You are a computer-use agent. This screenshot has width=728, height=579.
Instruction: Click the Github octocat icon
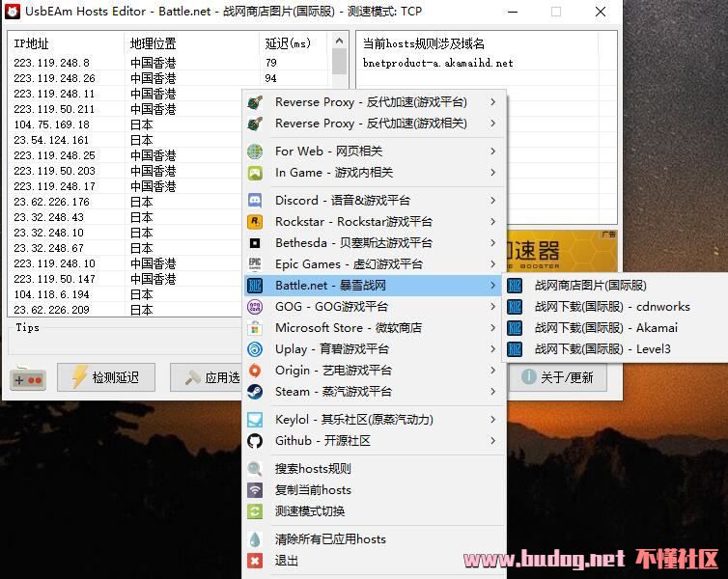pos(255,441)
